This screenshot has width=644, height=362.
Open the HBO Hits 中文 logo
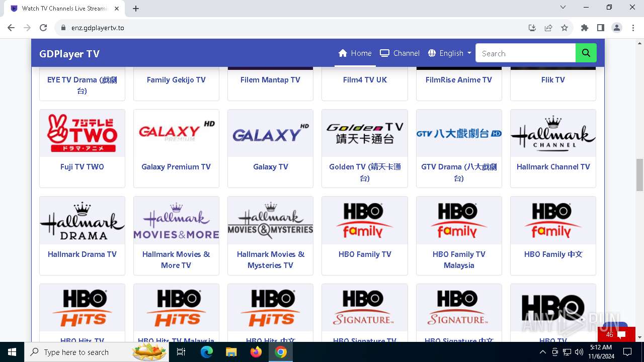pos(270,308)
